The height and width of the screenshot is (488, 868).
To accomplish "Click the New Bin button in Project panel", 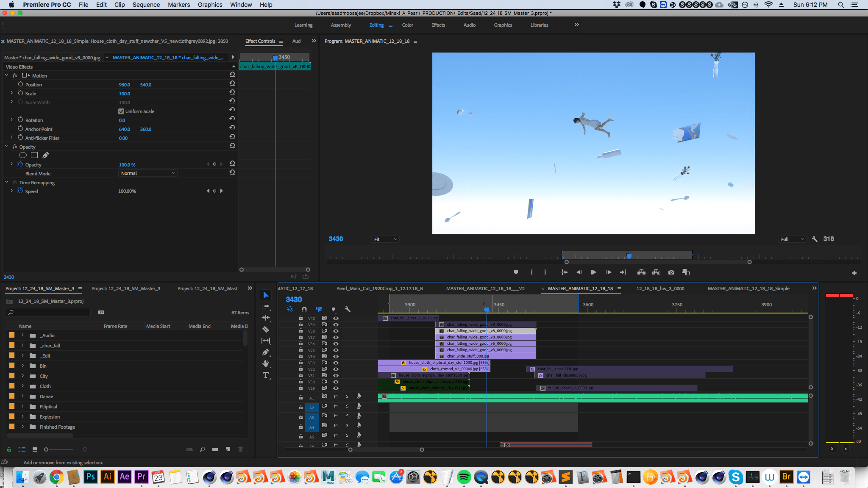I will coord(215,449).
